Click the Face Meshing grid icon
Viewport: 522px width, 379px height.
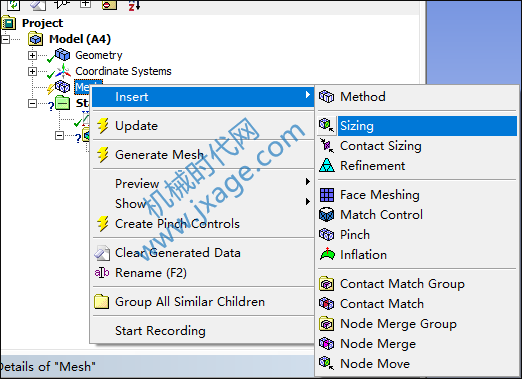[x=327, y=195]
